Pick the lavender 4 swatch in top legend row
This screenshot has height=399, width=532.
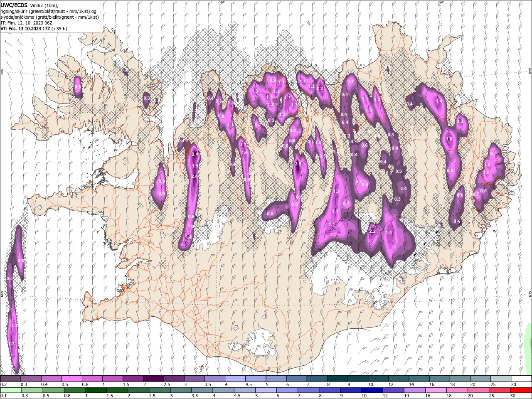click(x=235, y=379)
